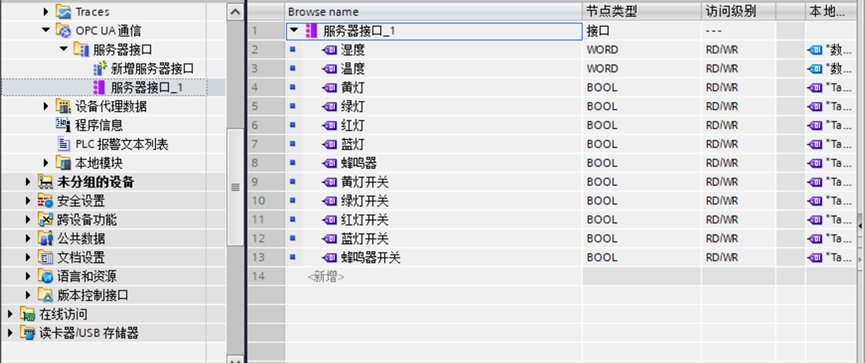Expand the 版本控制接口 node
865x363 pixels.
pos(28,295)
